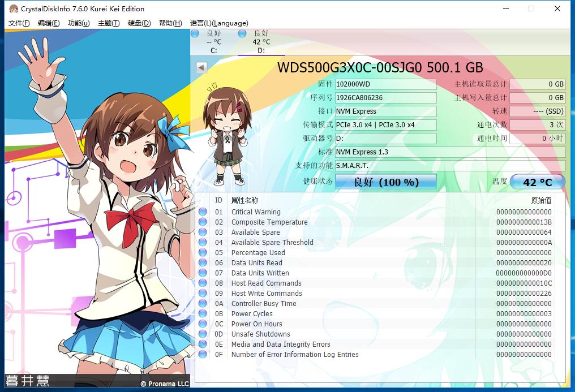
Task: Open the 硬盘(D) menu
Action: pos(139,23)
